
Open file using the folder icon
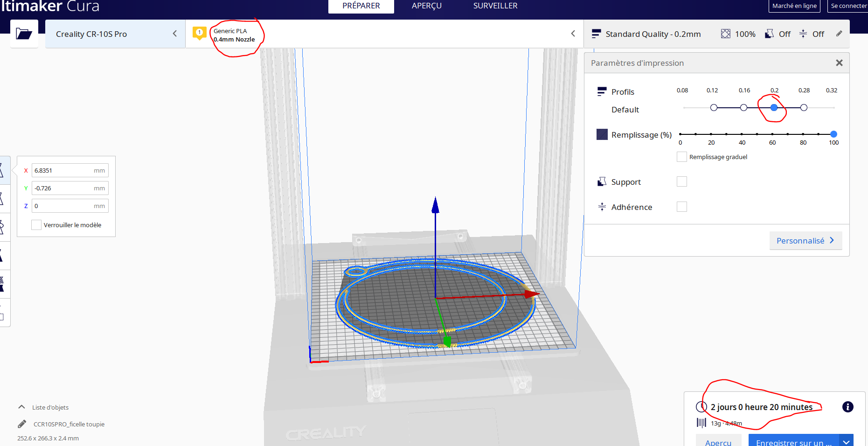[24, 34]
